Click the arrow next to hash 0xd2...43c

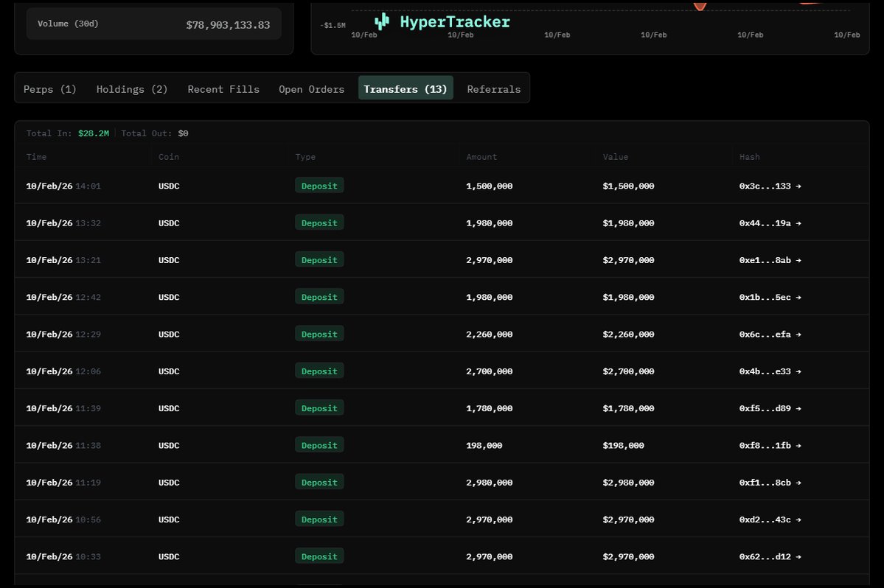pyautogui.click(x=798, y=519)
